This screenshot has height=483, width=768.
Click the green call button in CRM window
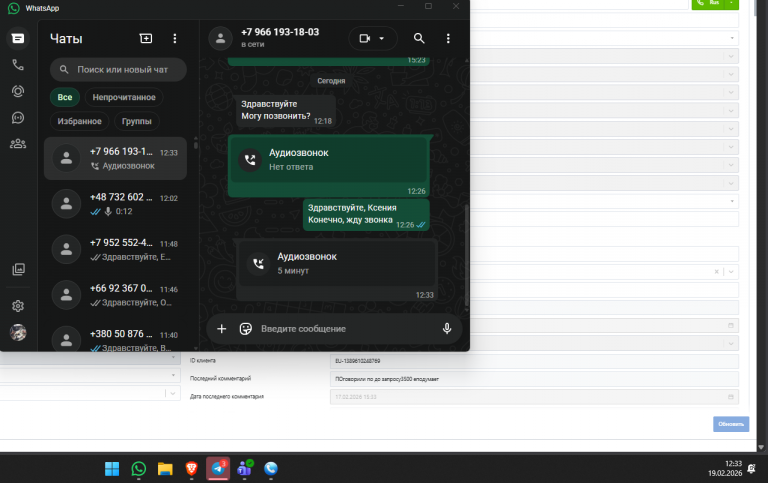click(708, 3)
